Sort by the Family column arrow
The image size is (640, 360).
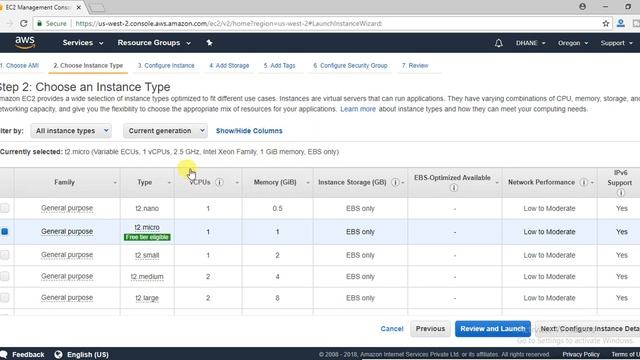(x=115, y=183)
